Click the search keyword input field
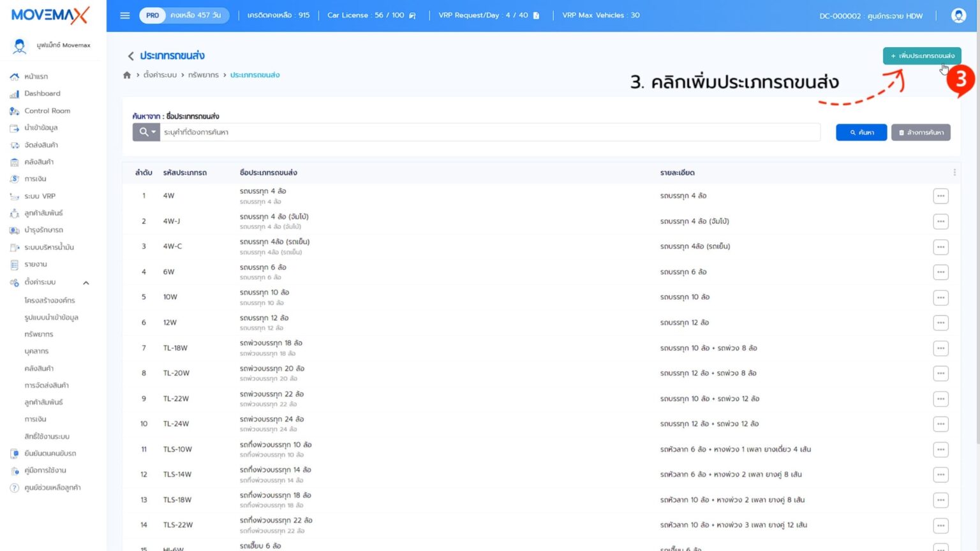This screenshot has height=551, width=980. [x=489, y=132]
